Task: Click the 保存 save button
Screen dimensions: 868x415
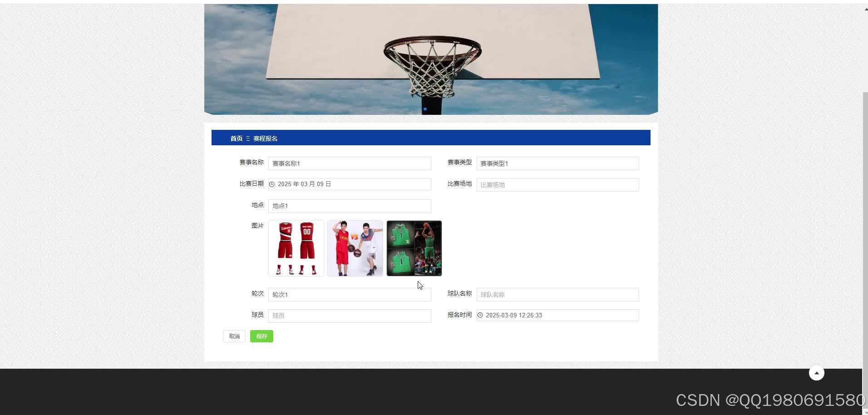Action: (x=261, y=336)
